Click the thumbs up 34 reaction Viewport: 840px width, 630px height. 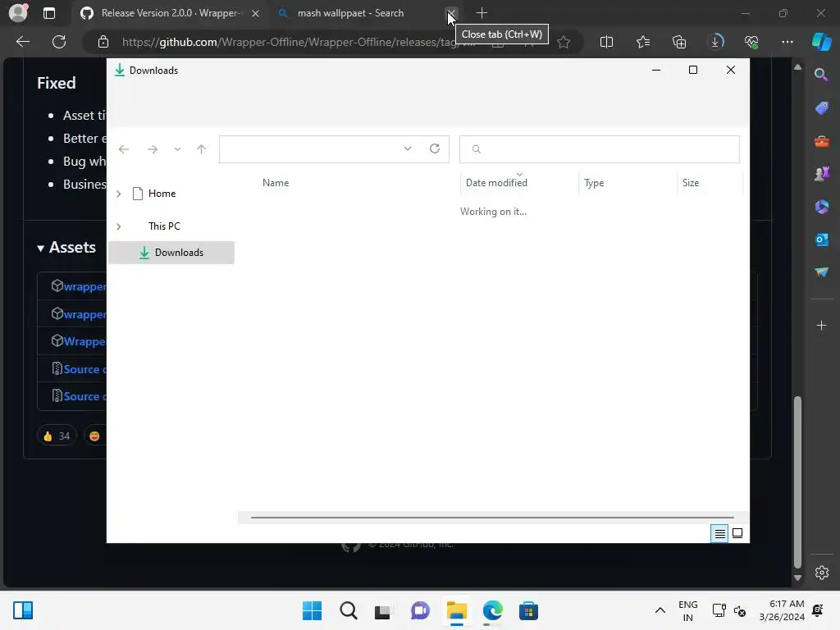(x=57, y=436)
